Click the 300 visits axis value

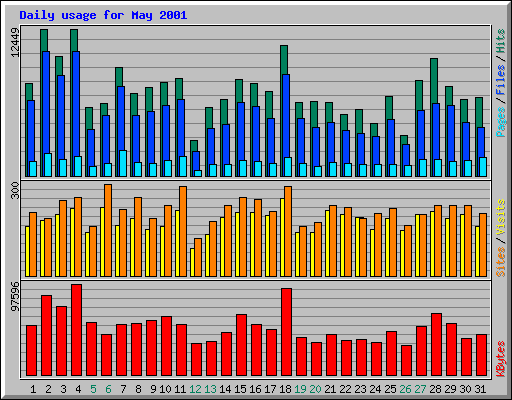coord(15,190)
